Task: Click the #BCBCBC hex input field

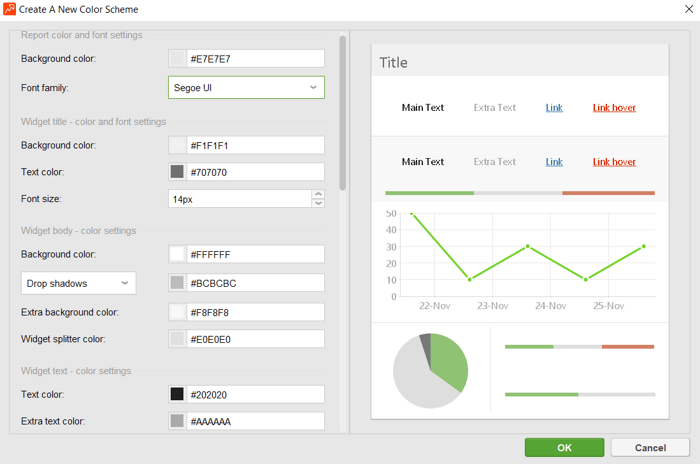Action: pos(255,283)
